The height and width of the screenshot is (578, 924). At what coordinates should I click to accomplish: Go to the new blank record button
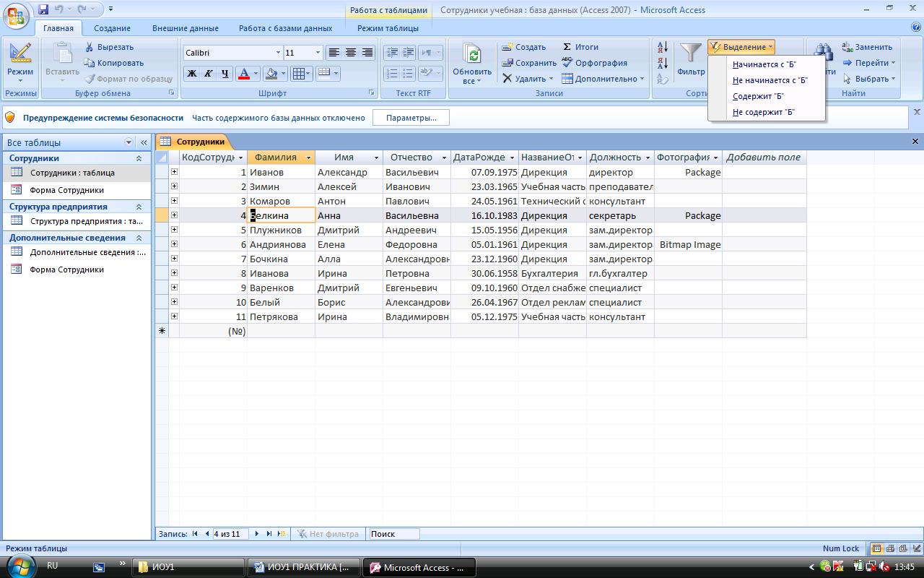[282, 534]
